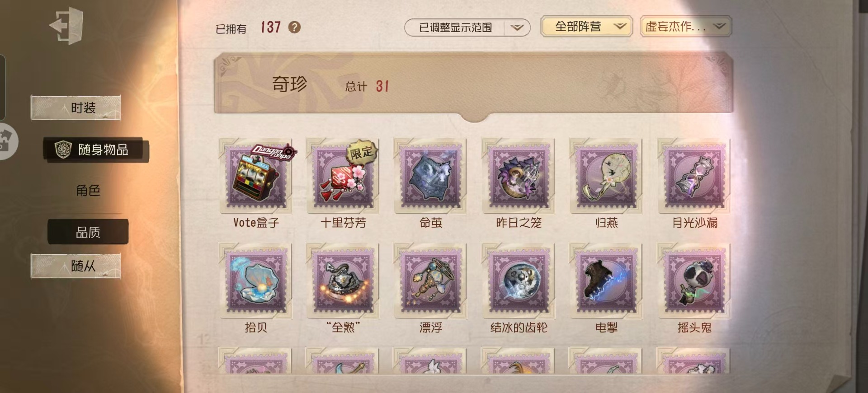The width and height of the screenshot is (868, 393).
Task: Select the 十里芬芳 limited item
Action: [343, 176]
